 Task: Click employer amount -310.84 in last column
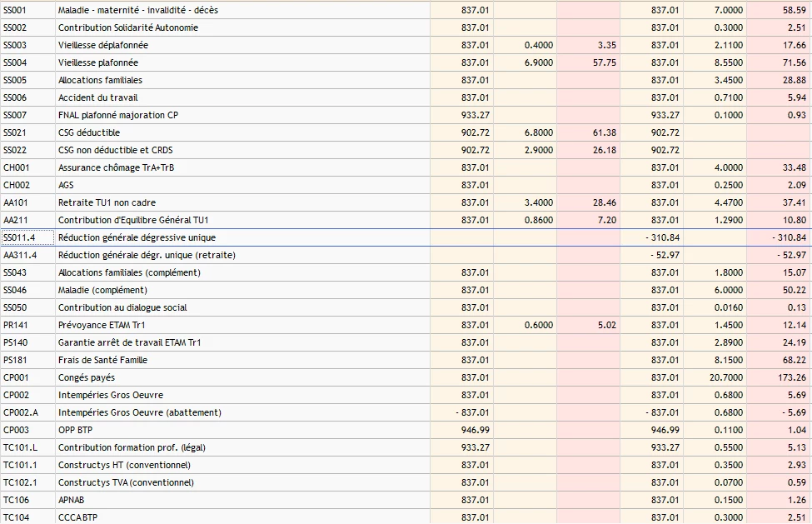789,237
